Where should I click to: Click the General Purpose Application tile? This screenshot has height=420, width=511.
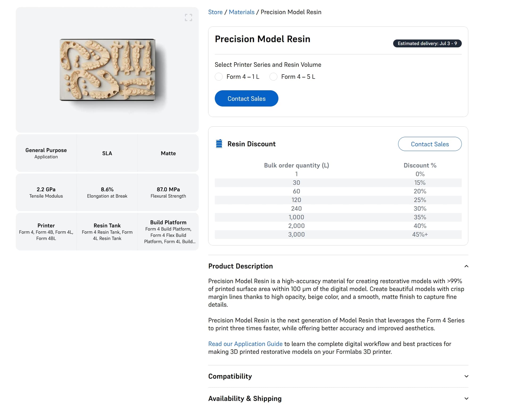46,153
